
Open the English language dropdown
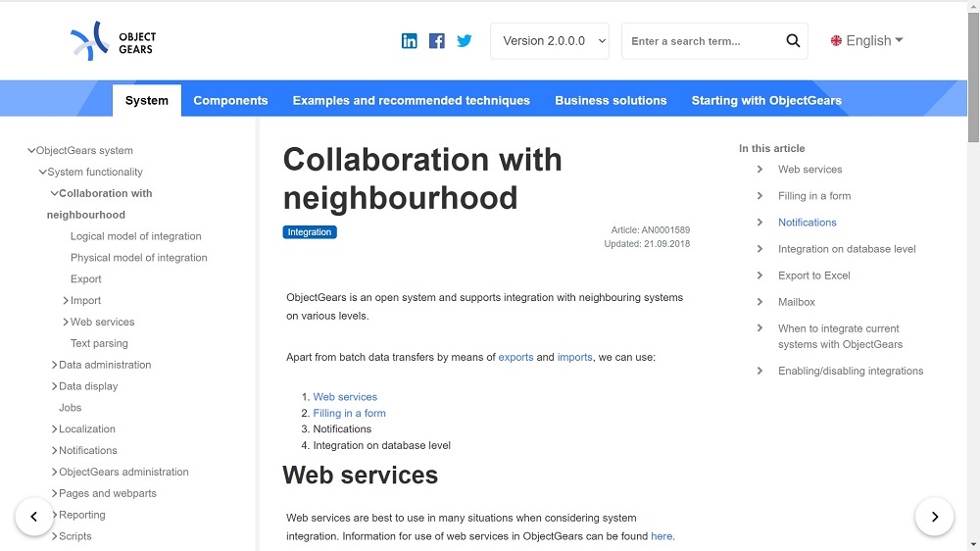pos(867,40)
